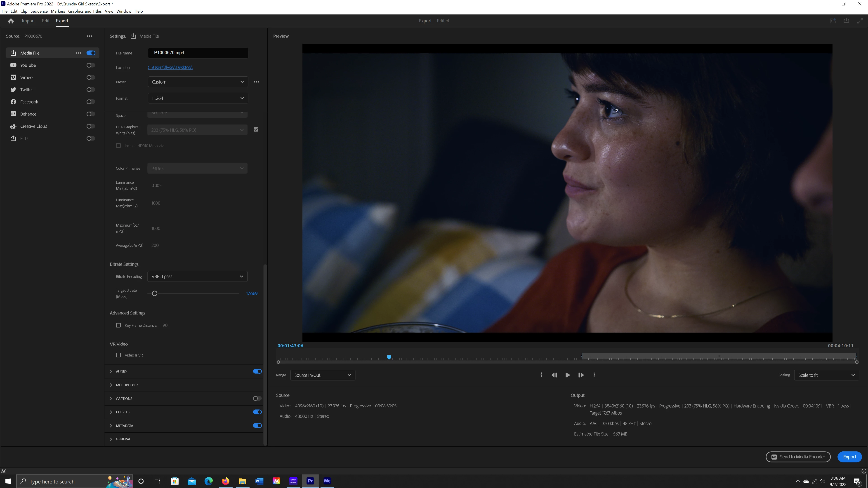
Task: Enable the YouTube export toggle
Action: 90,65
